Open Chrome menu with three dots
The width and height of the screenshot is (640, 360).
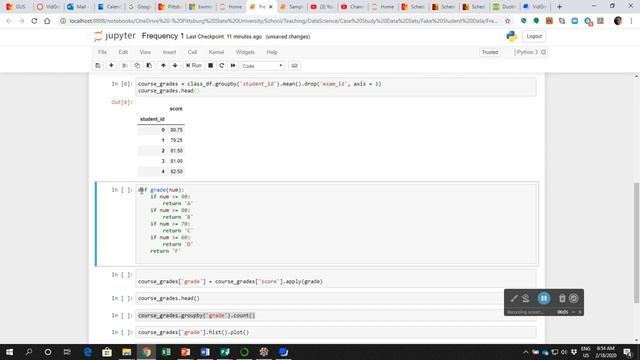631,21
